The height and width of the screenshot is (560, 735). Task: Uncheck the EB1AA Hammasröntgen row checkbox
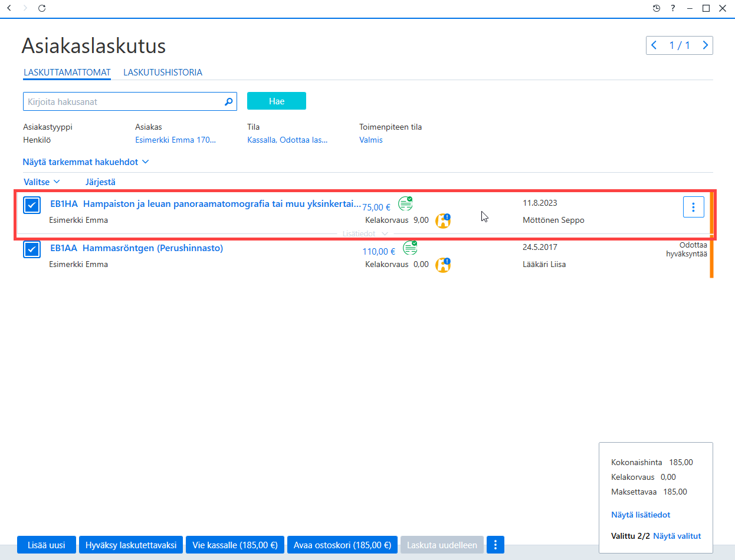click(x=32, y=249)
